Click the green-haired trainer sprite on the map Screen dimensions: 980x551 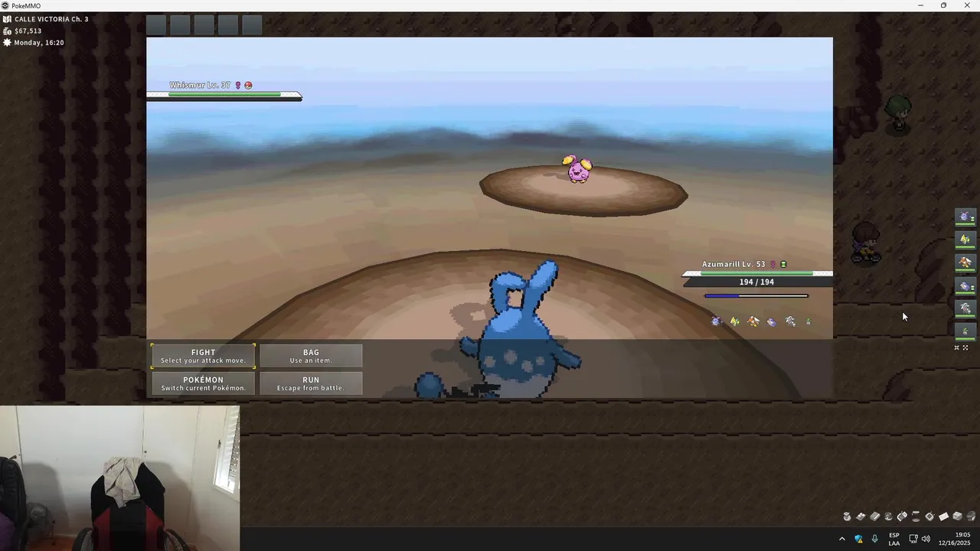(x=899, y=114)
